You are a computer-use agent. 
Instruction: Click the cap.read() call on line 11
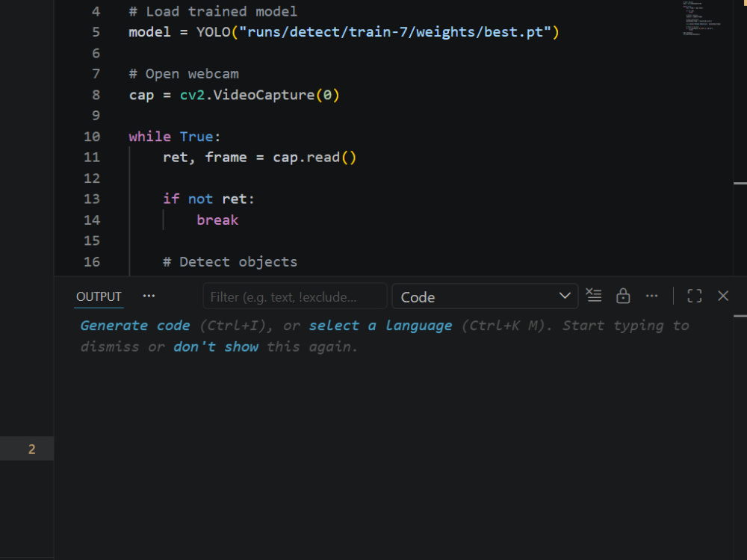pos(314,158)
